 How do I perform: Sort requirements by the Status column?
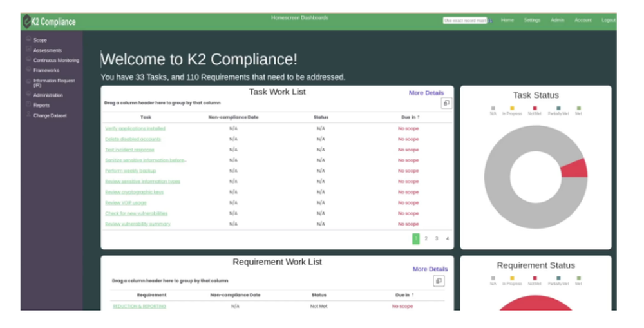319,295
